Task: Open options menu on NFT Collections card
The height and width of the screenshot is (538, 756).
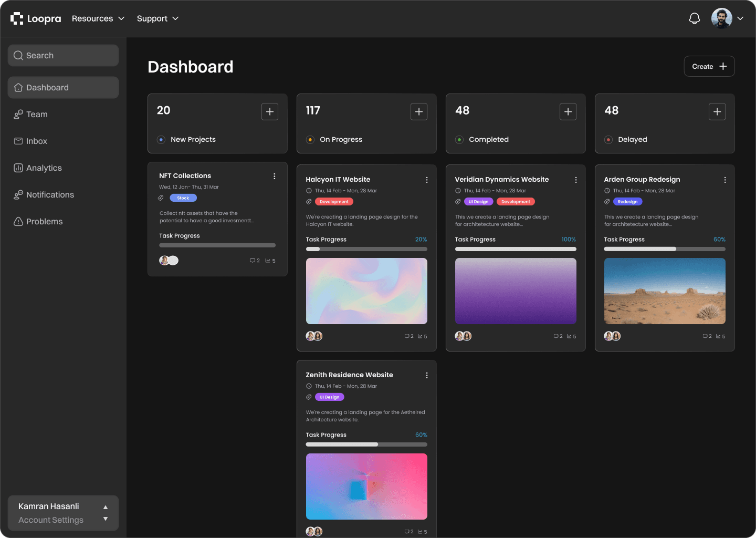Action: (x=274, y=176)
